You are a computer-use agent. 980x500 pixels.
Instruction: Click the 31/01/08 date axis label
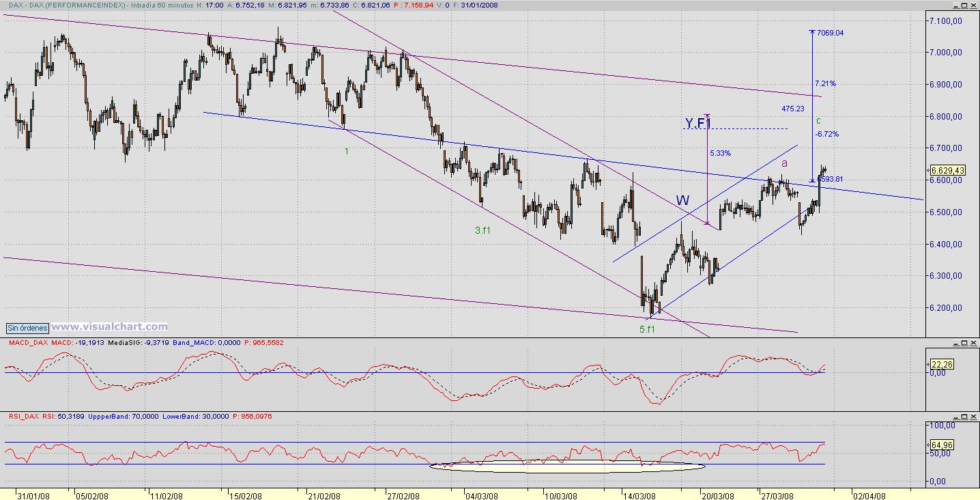[32, 495]
